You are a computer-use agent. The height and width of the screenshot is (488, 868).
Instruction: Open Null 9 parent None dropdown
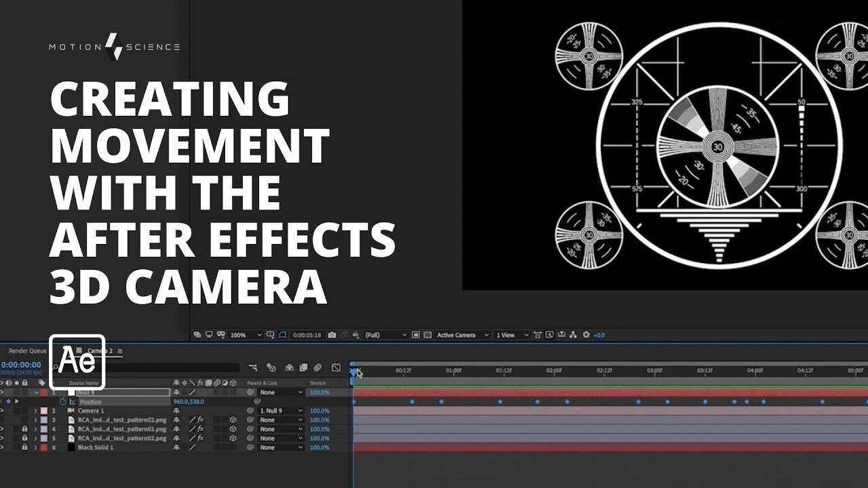[x=281, y=392]
